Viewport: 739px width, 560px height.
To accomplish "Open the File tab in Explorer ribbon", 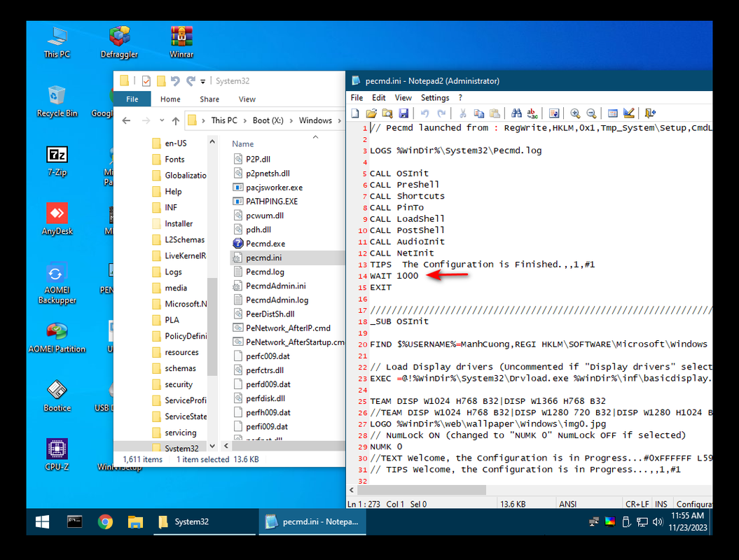I will pos(132,99).
